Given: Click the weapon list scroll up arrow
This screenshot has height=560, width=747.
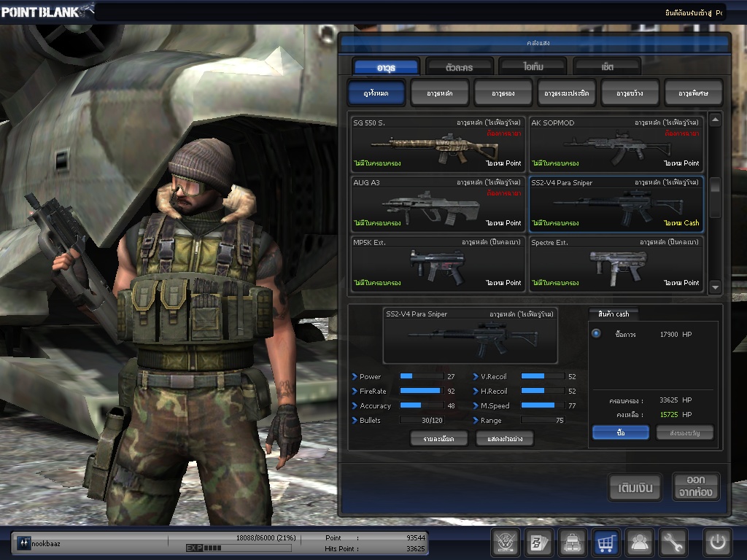Looking at the screenshot, I should point(715,120).
